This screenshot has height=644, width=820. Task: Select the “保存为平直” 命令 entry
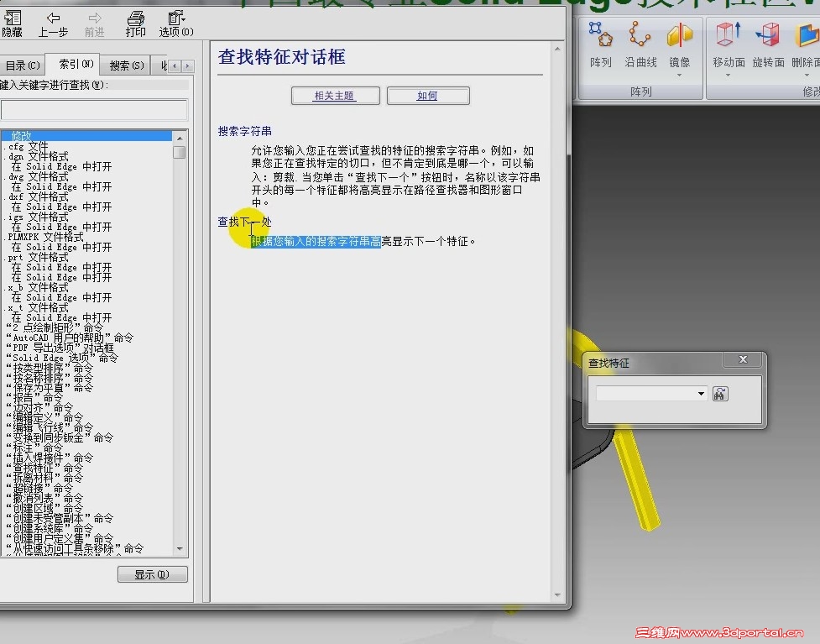click(x=50, y=388)
